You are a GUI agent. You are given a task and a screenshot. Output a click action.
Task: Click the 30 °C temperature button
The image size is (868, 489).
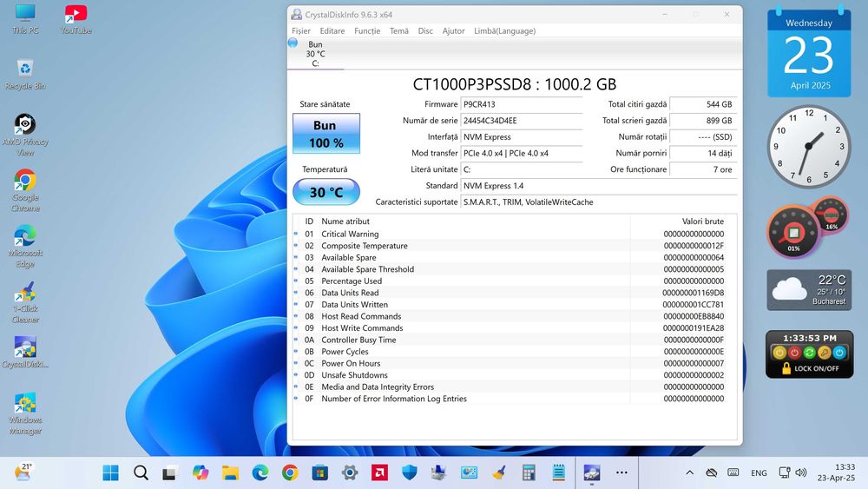click(325, 192)
